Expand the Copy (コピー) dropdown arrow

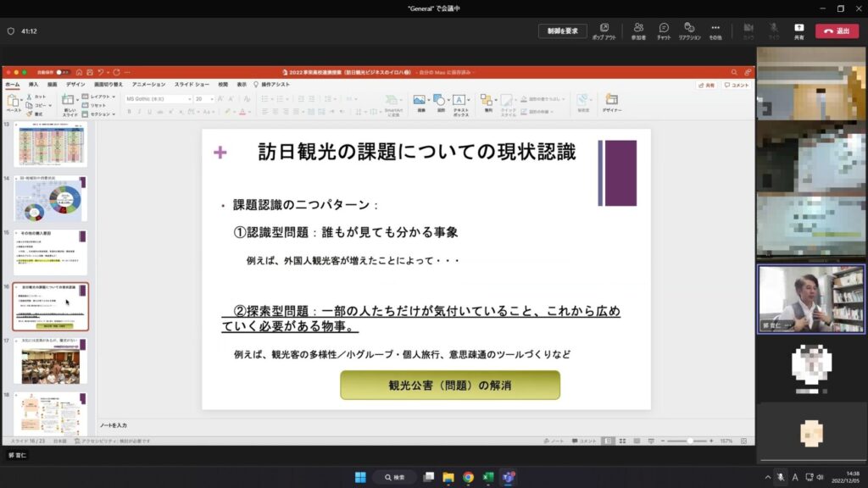pos(50,105)
